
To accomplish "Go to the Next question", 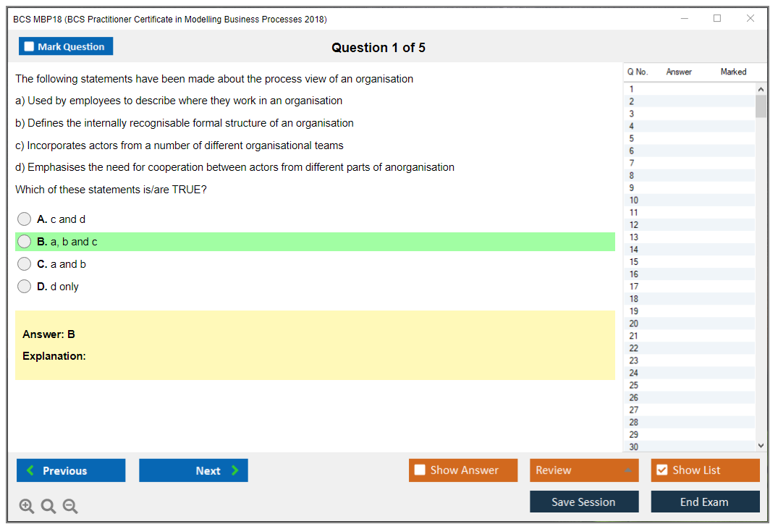I will coord(193,470).
